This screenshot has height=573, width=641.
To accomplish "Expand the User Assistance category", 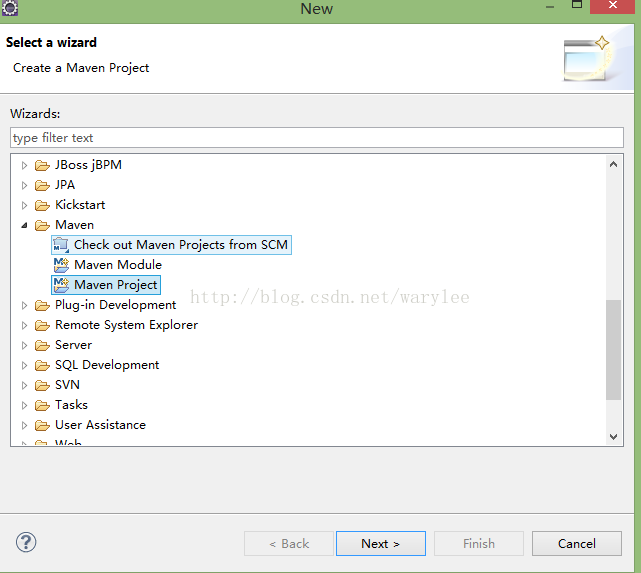I will pyautogui.click(x=24, y=425).
